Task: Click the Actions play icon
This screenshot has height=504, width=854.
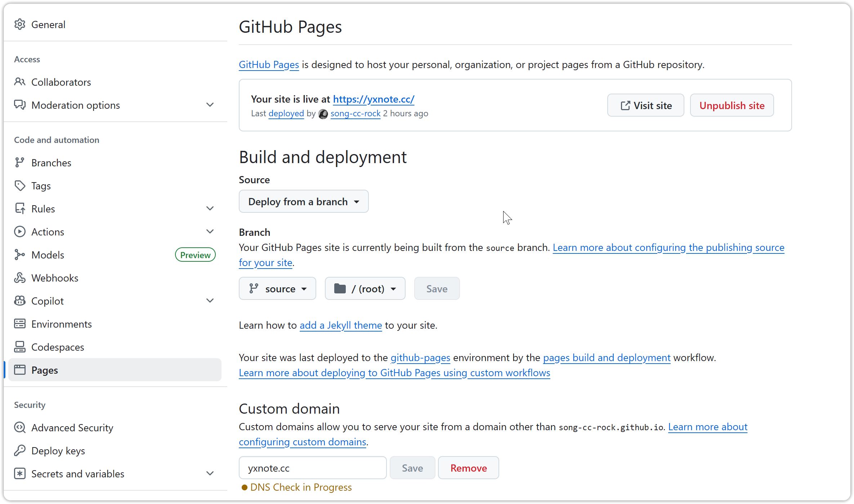Action: click(20, 231)
